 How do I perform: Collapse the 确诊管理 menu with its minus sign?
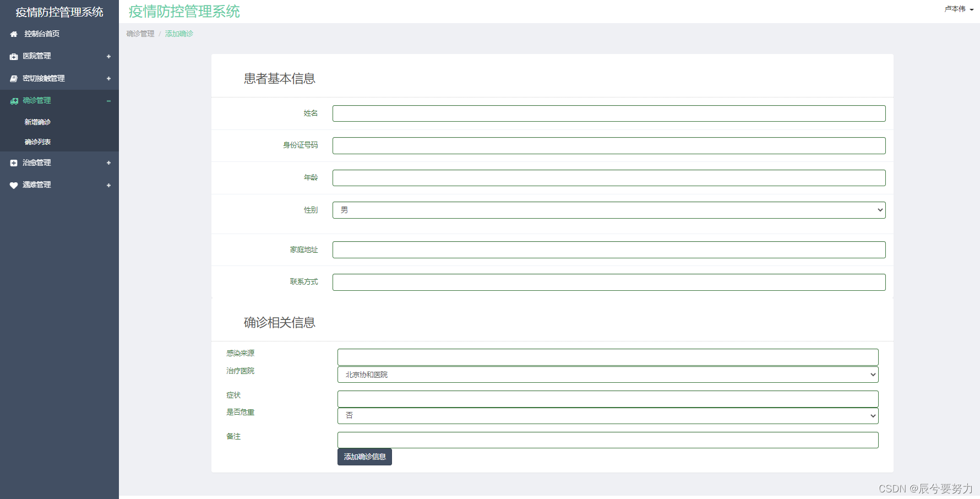click(x=108, y=101)
